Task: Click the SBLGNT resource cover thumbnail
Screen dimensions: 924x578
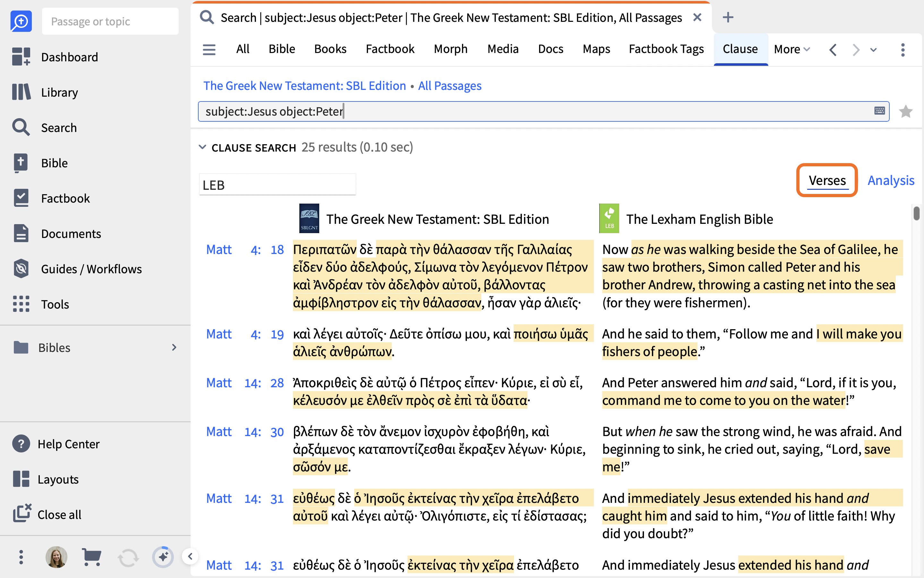Action: point(309,218)
